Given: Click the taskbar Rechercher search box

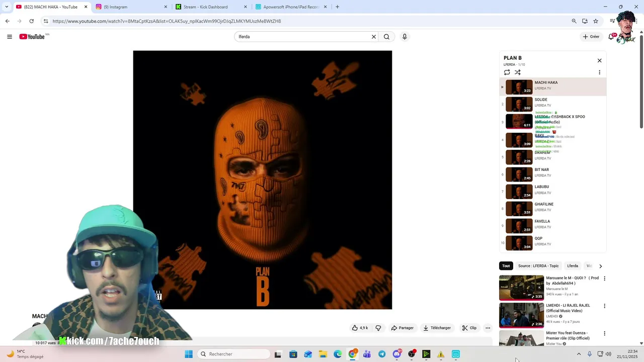Looking at the screenshot, I should [234, 354].
